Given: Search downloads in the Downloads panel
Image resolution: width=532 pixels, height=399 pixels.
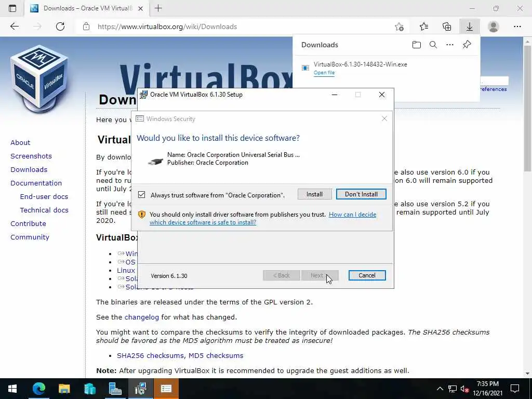Looking at the screenshot, I should coord(433,45).
